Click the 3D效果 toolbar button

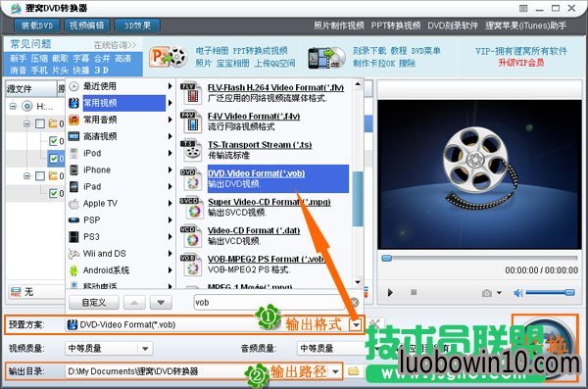tap(137, 25)
